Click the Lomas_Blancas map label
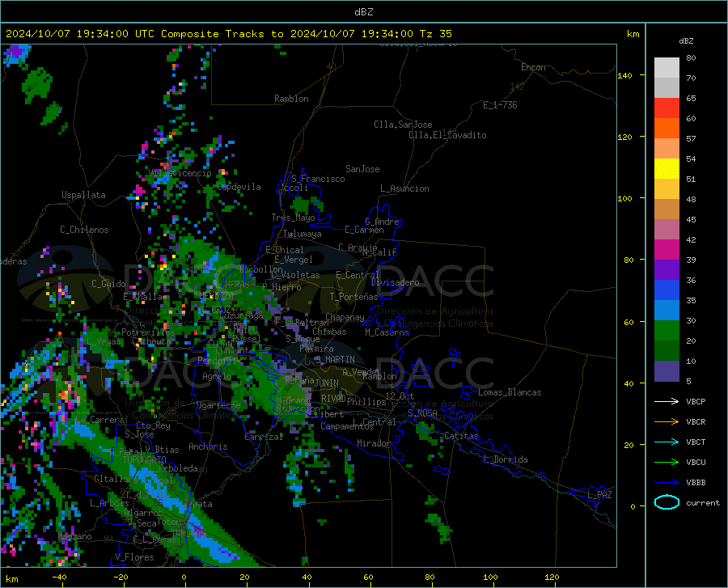This screenshot has width=728, height=588. coord(510,392)
